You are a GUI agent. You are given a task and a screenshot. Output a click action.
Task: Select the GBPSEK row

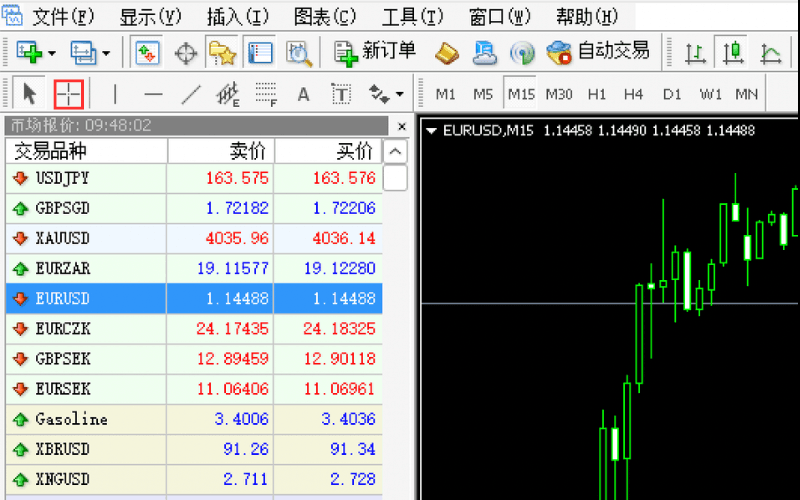click(x=194, y=359)
